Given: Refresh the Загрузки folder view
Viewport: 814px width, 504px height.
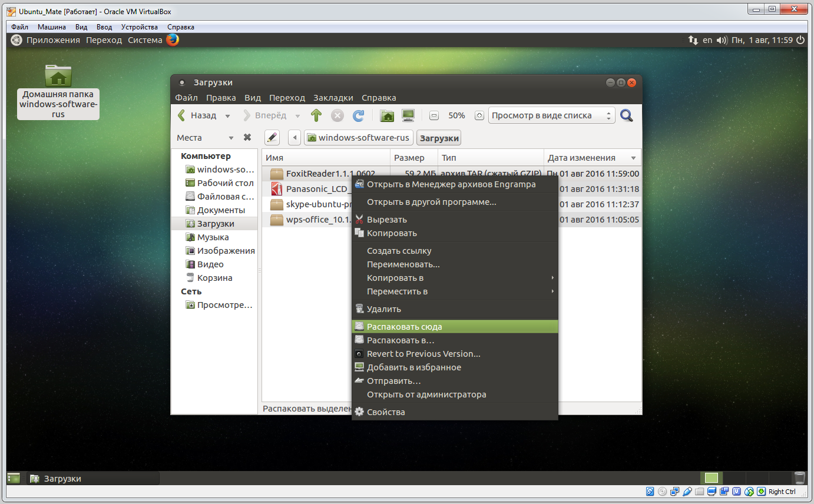Looking at the screenshot, I should tap(358, 115).
